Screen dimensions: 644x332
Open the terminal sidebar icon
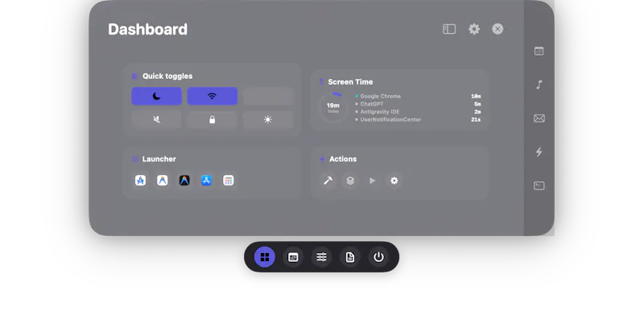(539, 185)
